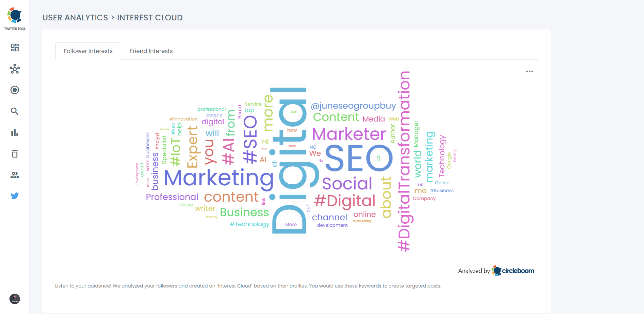Image resolution: width=644 pixels, height=314 pixels.
Task: Open the three-dot options menu
Action: pos(530,71)
